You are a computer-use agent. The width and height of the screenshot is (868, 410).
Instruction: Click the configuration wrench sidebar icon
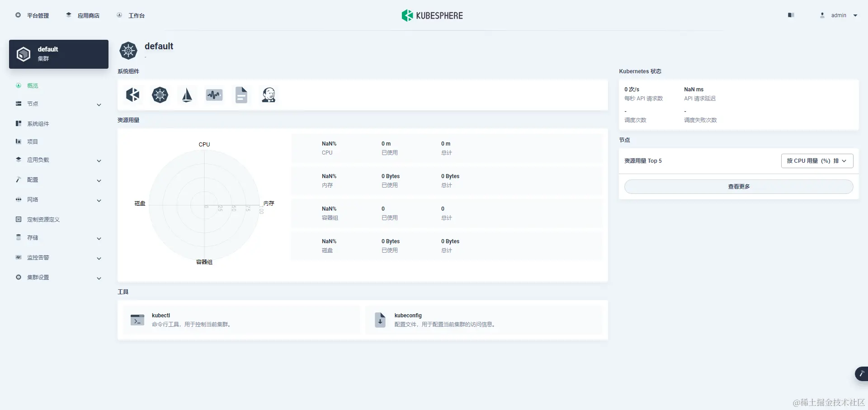tap(19, 179)
